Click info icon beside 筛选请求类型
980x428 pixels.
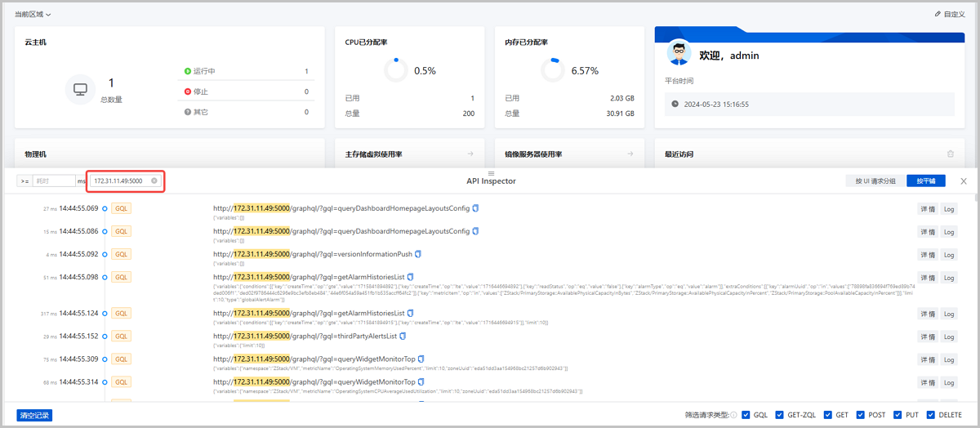pyautogui.click(x=734, y=415)
